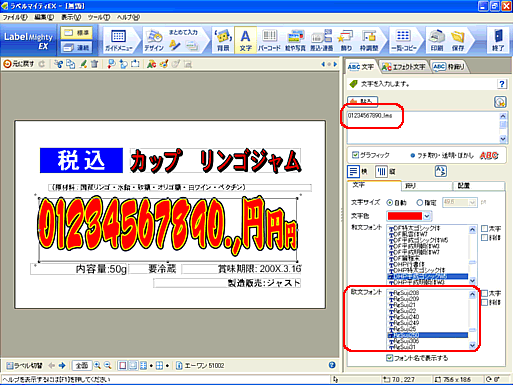Toggle 斜体 italic for 和文フォント
This screenshot has height=385, width=513.
(485, 238)
